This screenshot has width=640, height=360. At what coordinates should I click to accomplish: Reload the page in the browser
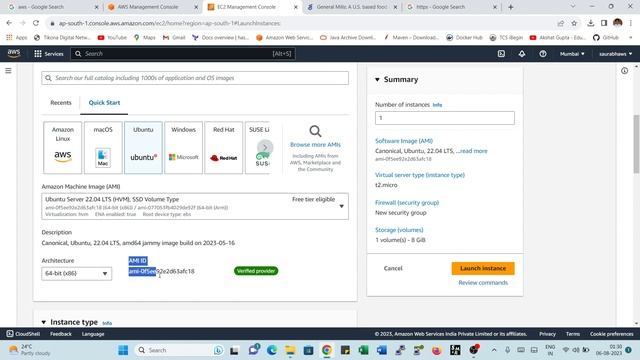coord(36,23)
